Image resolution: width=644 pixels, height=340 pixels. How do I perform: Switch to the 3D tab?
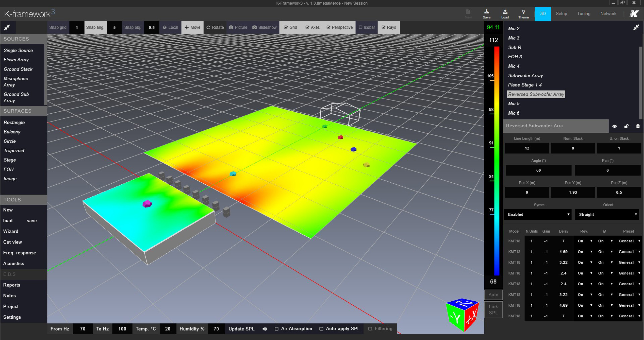[543, 14]
